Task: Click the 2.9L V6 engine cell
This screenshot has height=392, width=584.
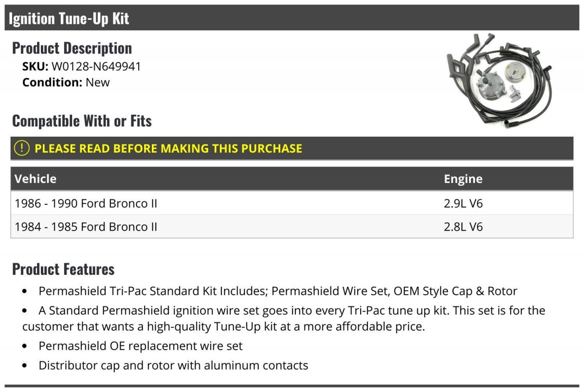Action: pos(463,203)
